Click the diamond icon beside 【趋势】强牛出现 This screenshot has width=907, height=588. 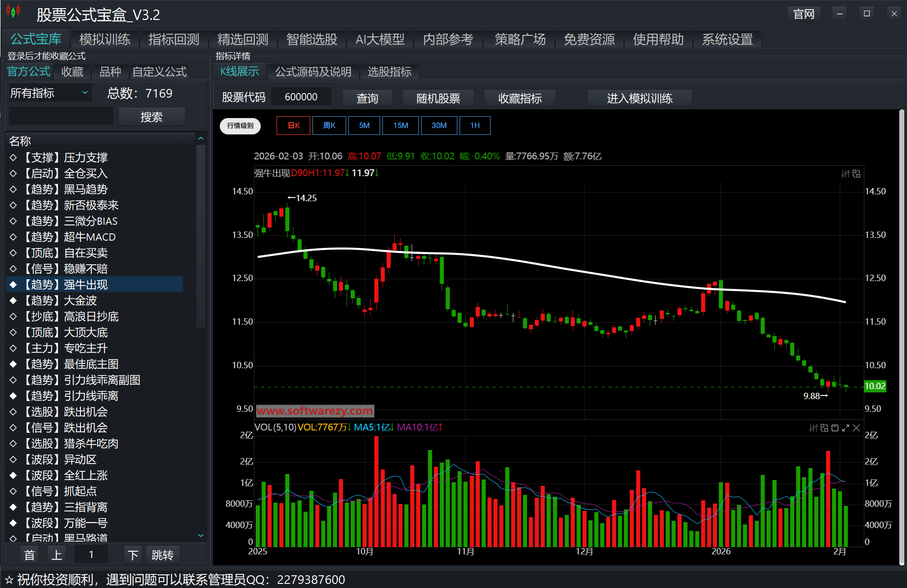(13, 284)
